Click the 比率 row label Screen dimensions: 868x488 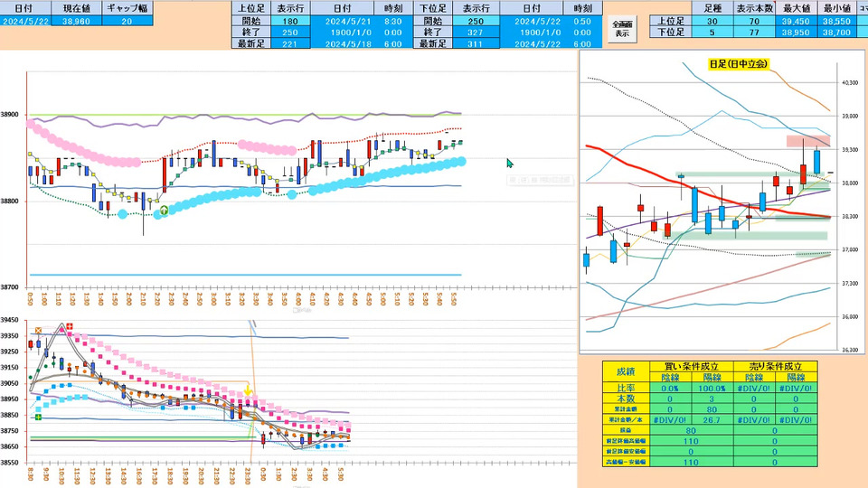tap(626, 388)
